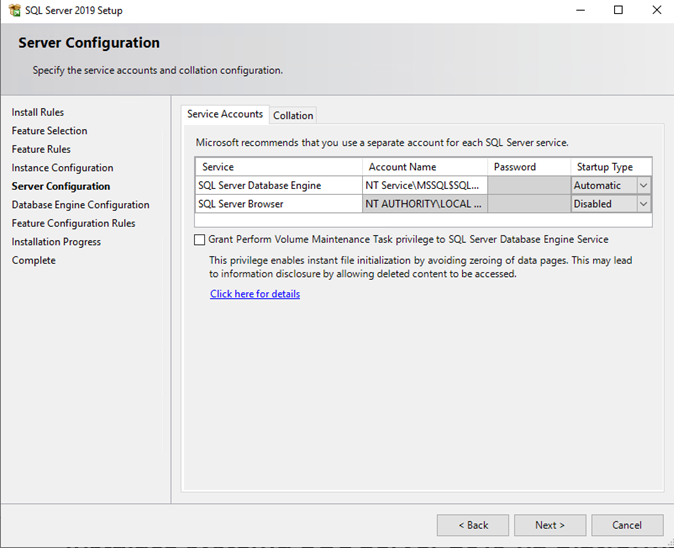Cancel the SQL Server setup
Screen dimensions: 674x548
(627, 525)
